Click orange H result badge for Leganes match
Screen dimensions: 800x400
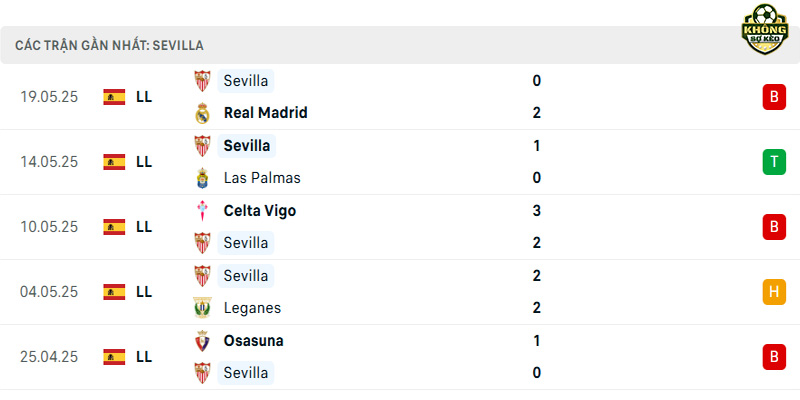click(774, 292)
